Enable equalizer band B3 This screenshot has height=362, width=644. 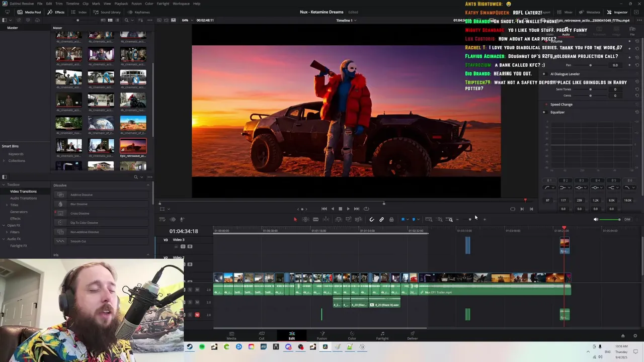coord(581,180)
